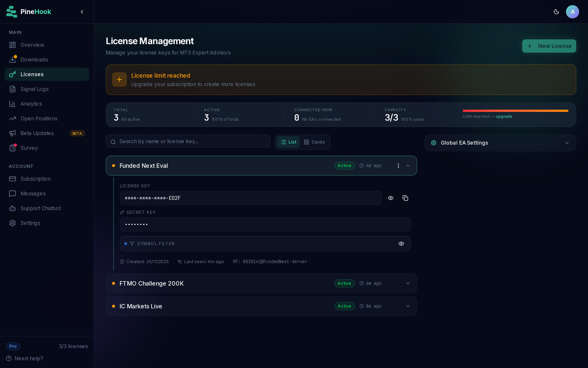Click the Messages speech bubble icon
The height and width of the screenshot is (368, 588).
click(12, 194)
